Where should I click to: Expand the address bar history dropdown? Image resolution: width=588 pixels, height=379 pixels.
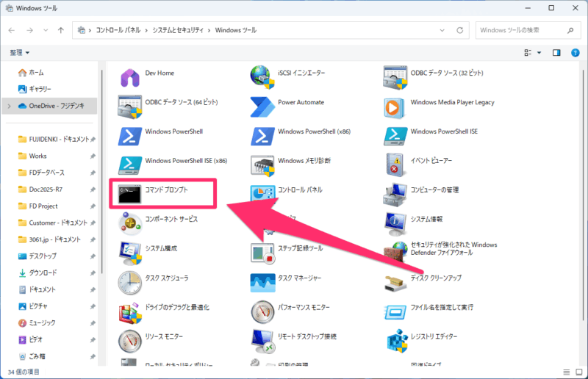[442, 30]
